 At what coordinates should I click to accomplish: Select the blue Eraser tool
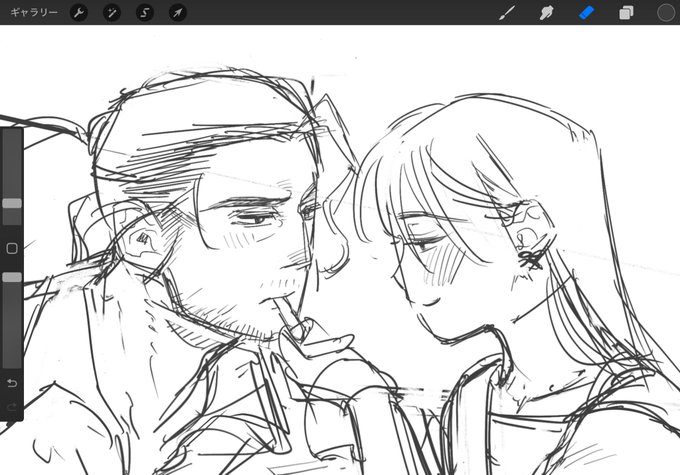point(586,13)
